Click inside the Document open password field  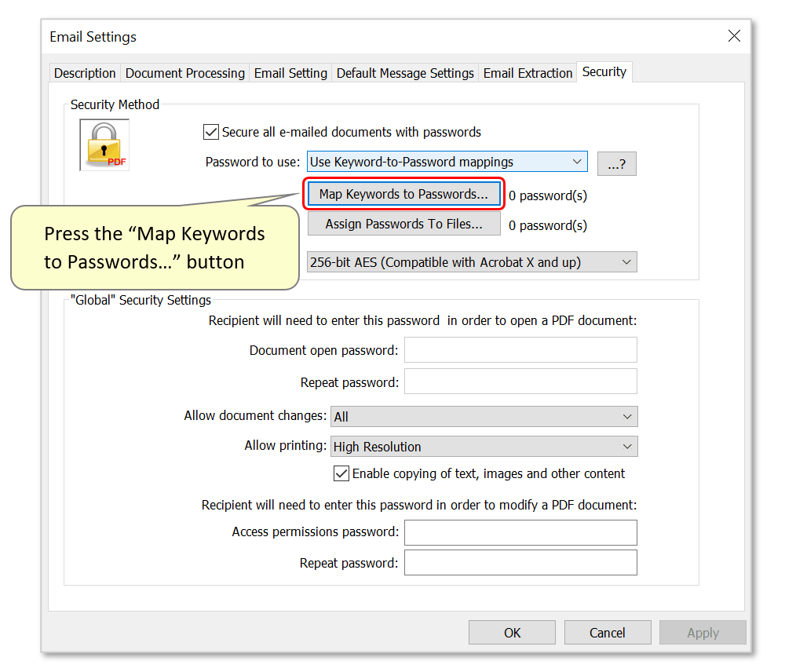pos(520,349)
